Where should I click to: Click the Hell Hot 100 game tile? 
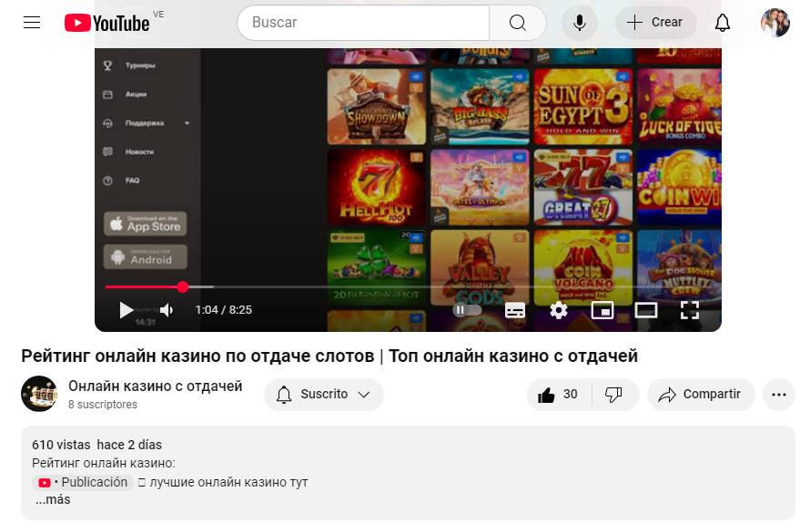click(x=377, y=188)
